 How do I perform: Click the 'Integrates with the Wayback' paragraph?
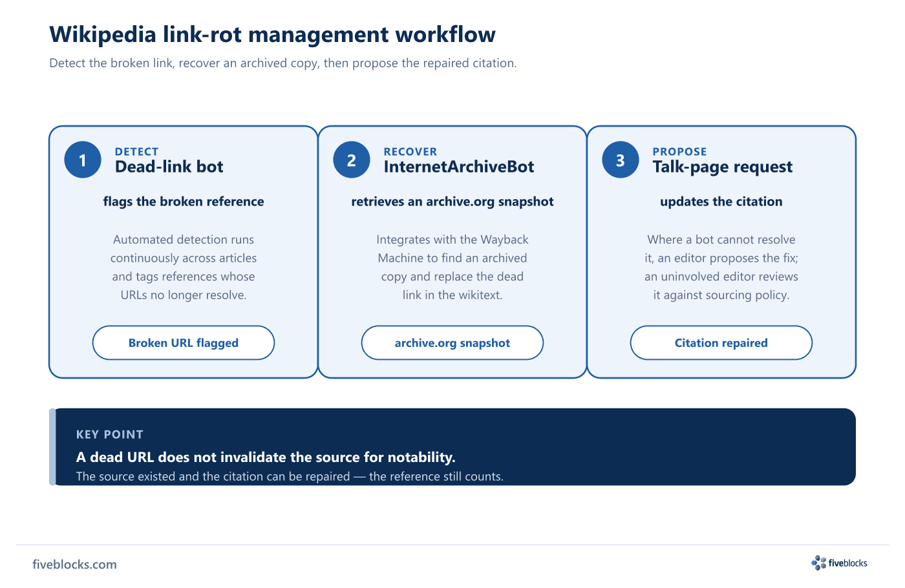click(452, 267)
